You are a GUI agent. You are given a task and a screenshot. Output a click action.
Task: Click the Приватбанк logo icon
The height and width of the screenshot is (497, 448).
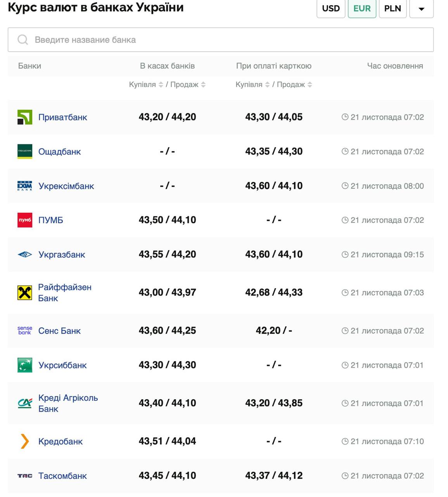(25, 117)
